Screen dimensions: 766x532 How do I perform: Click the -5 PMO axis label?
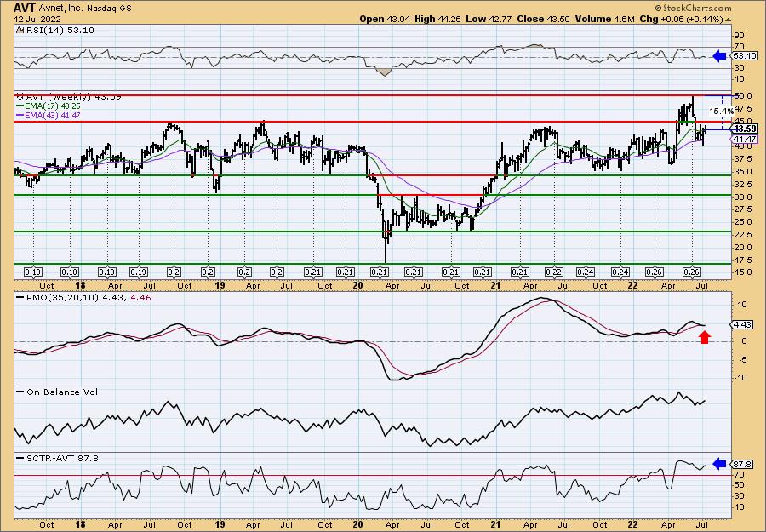click(x=741, y=359)
